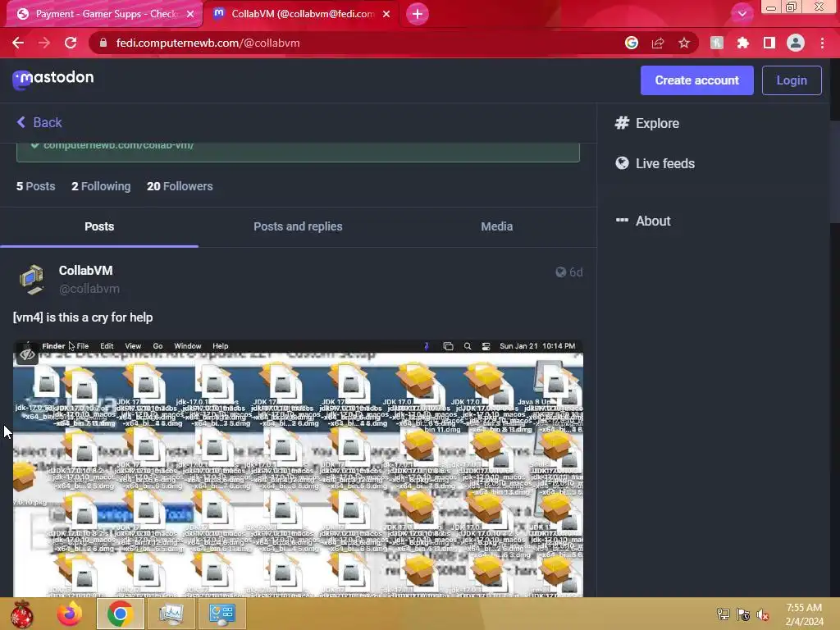The image size is (840, 630).
Task: Click the Chrome taskbar icon
Action: point(120,614)
